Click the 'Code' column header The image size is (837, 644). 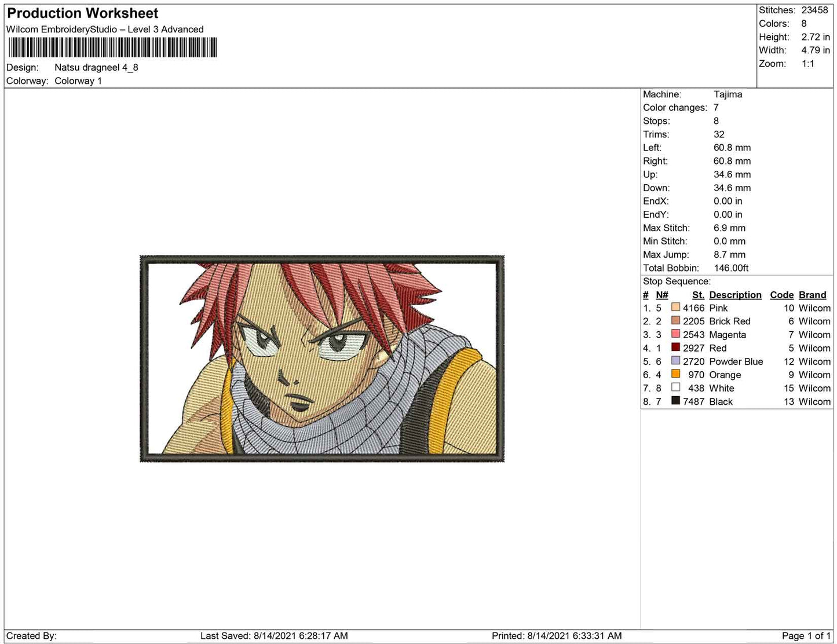[781, 295]
